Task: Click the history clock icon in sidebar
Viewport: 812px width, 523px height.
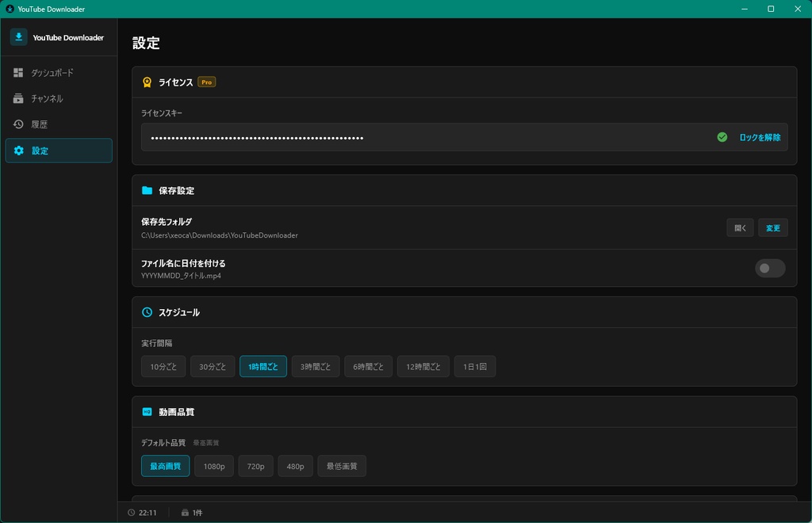Action: (18, 124)
